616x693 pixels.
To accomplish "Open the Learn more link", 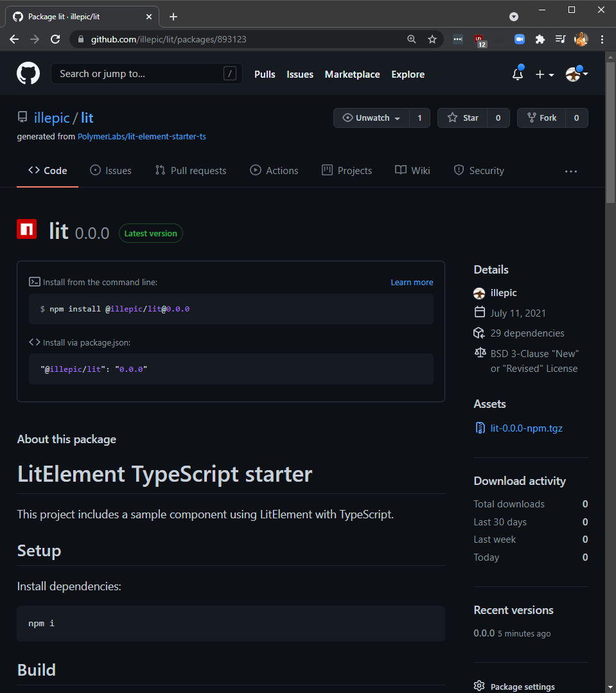I will tap(412, 283).
